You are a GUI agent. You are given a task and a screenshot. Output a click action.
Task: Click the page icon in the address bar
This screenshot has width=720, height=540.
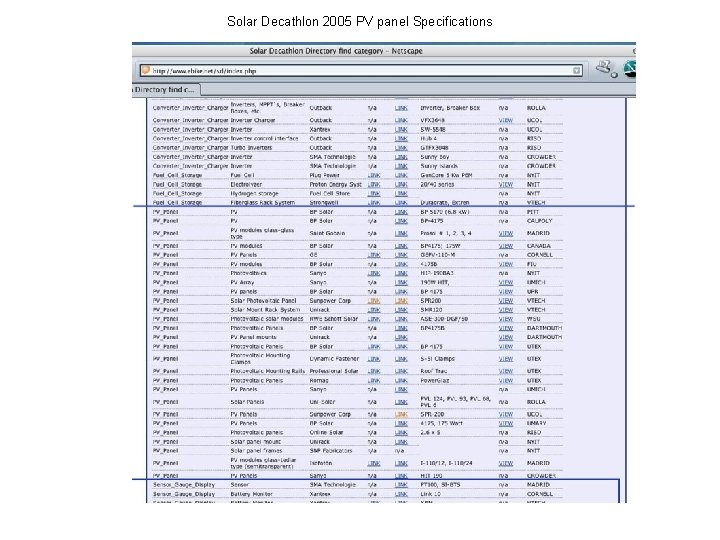coord(146,70)
